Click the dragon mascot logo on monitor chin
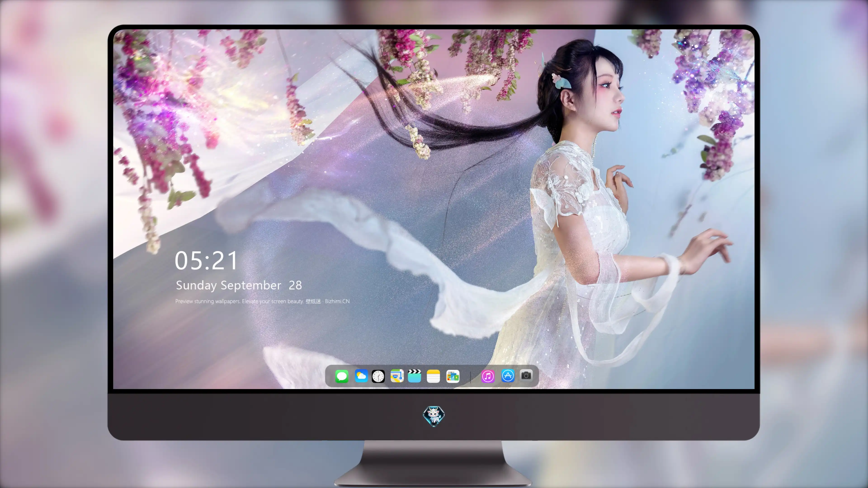The width and height of the screenshot is (868, 488). click(434, 416)
